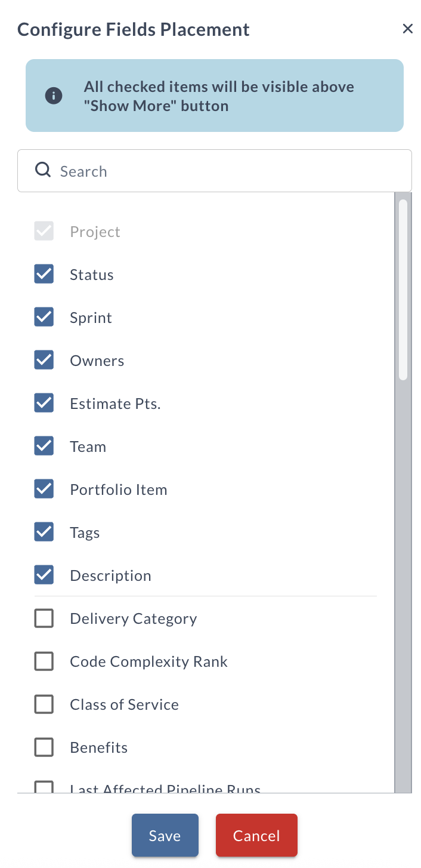
Task: Enable the Delivery Category field
Action: 44,618
